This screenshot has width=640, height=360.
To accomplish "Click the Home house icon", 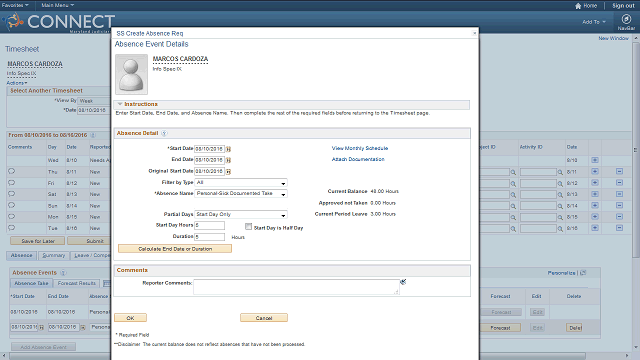I will click(x=578, y=6).
